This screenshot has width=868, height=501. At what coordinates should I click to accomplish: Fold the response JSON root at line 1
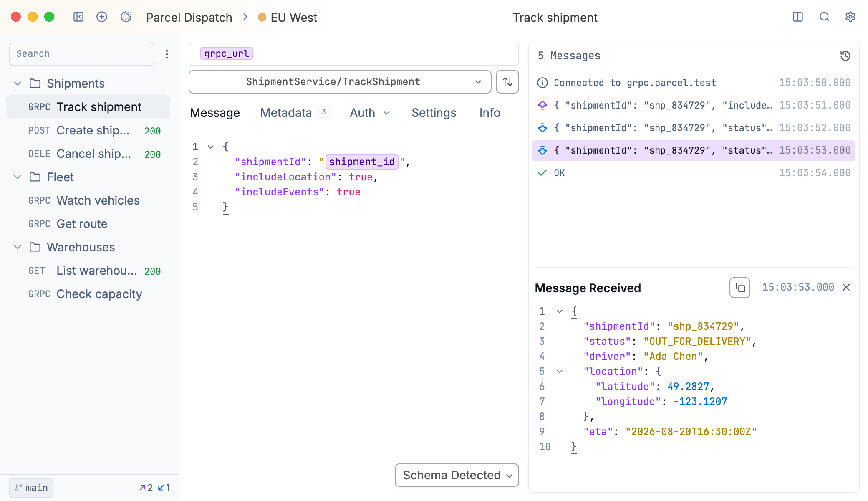(x=560, y=311)
